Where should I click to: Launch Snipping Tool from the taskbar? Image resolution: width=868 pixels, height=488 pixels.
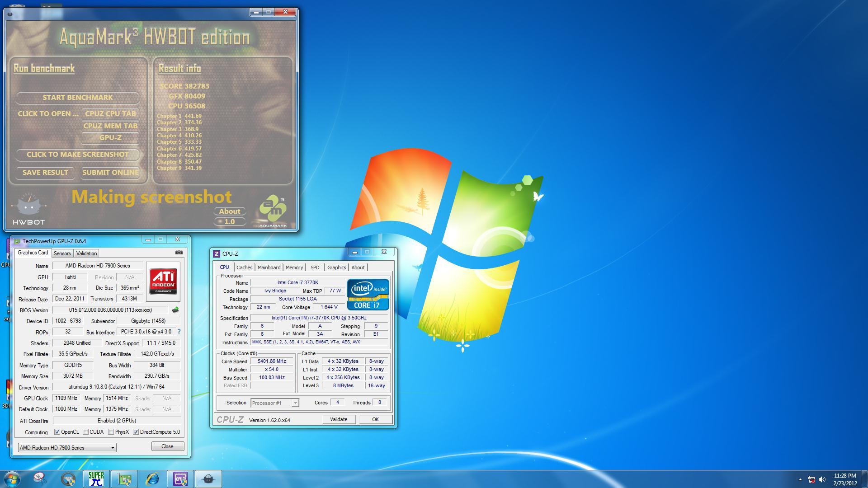click(x=40, y=479)
